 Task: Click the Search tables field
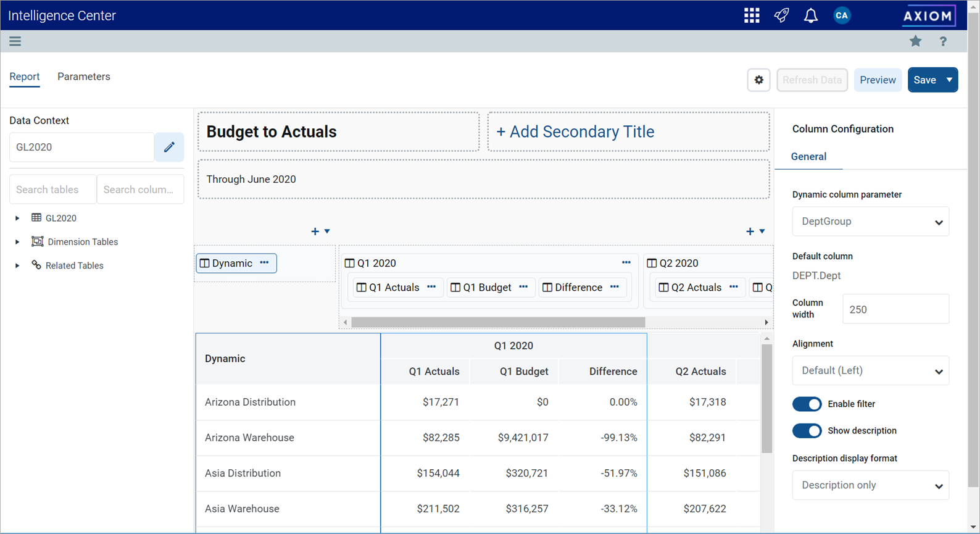tap(53, 190)
